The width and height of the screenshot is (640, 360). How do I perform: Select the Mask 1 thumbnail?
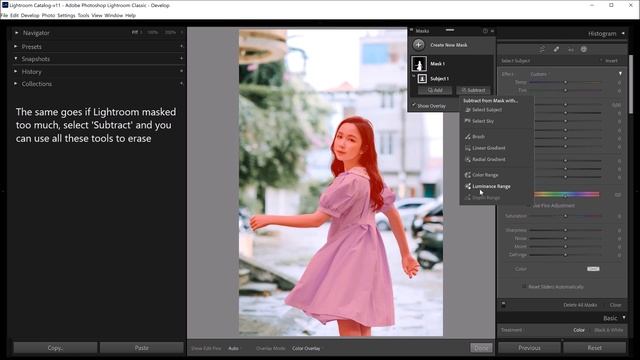tap(419, 64)
